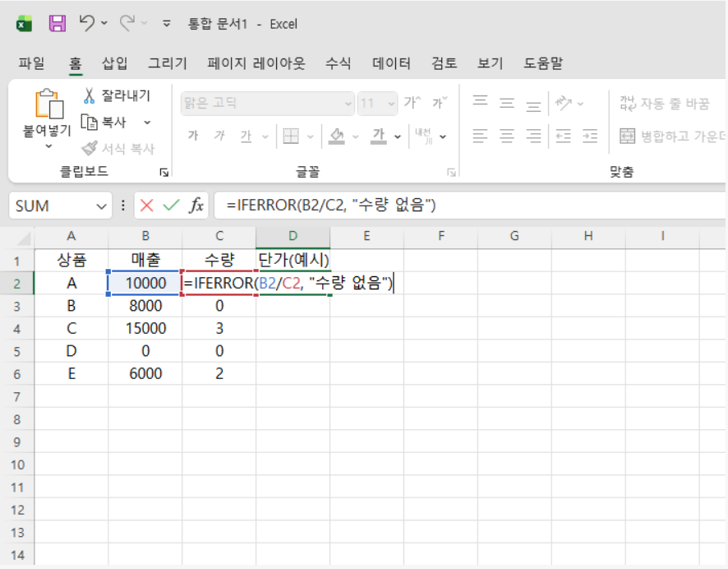The image size is (728, 569).
Task: Expand the 붙여넣기 paste options arrow
Action: (x=48, y=146)
